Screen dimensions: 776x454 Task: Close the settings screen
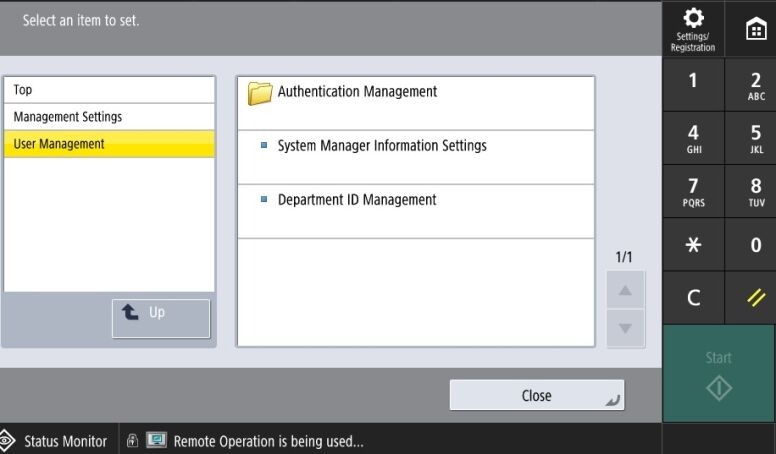coord(536,396)
